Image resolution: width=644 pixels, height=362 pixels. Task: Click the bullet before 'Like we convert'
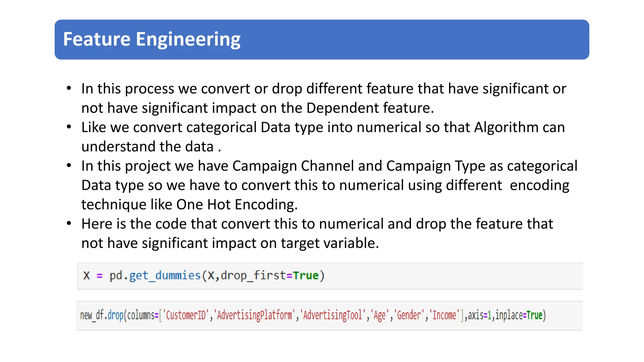tap(69, 127)
